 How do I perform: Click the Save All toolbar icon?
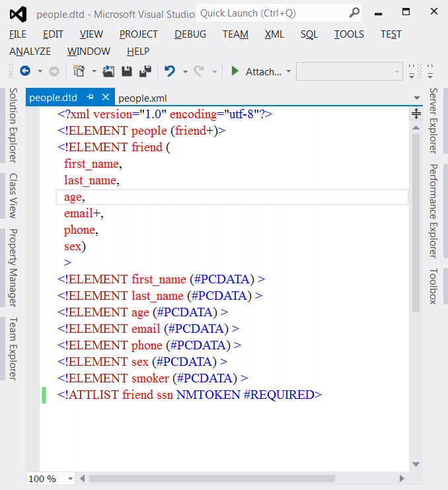click(x=145, y=71)
